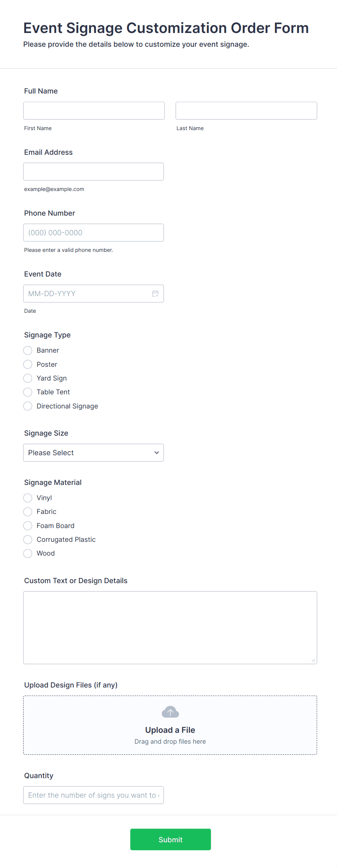Click the Custom Text or Design Details textarea
The width and height of the screenshot is (337, 868).
tap(170, 628)
